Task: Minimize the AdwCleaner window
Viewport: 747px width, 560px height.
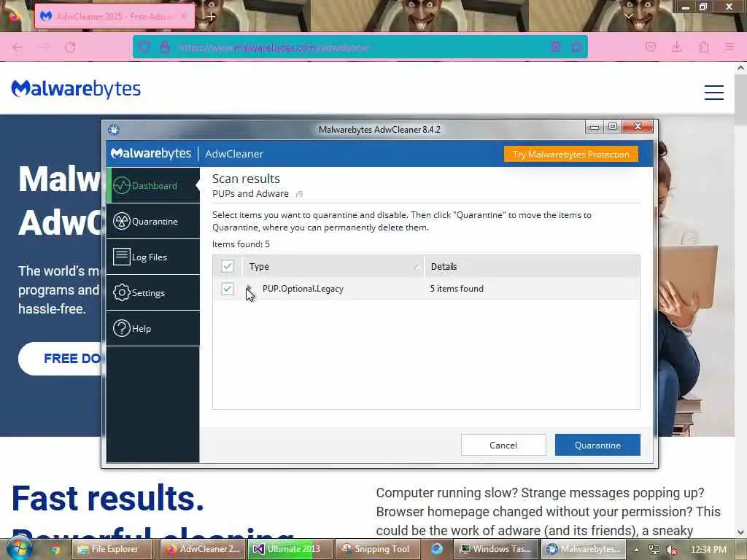Action: click(x=594, y=127)
